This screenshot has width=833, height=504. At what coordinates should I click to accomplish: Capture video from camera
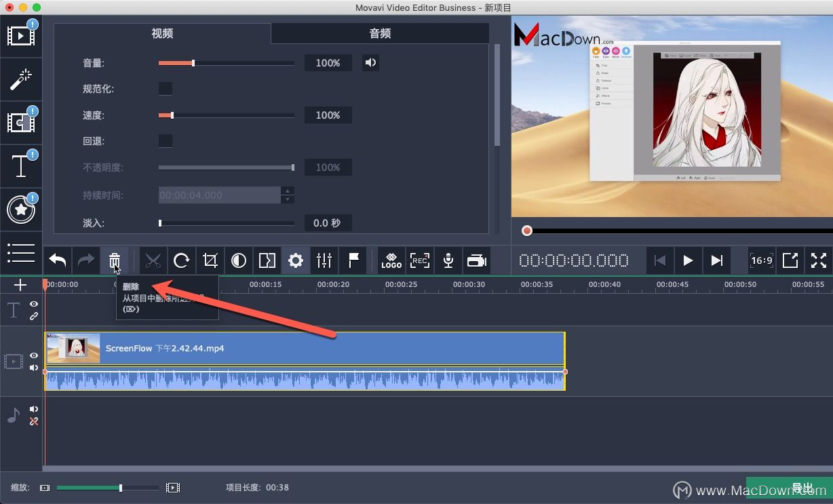pyautogui.click(x=477, y=260)
